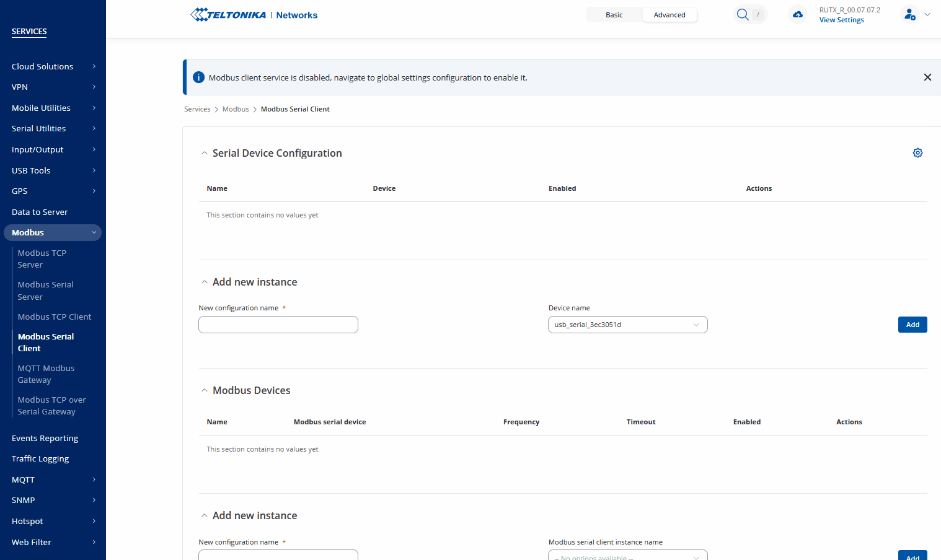941x560 pixels.
Task: Expand the Serial Utilities menu
Action: pyautogui.click(x=53, y=129)
